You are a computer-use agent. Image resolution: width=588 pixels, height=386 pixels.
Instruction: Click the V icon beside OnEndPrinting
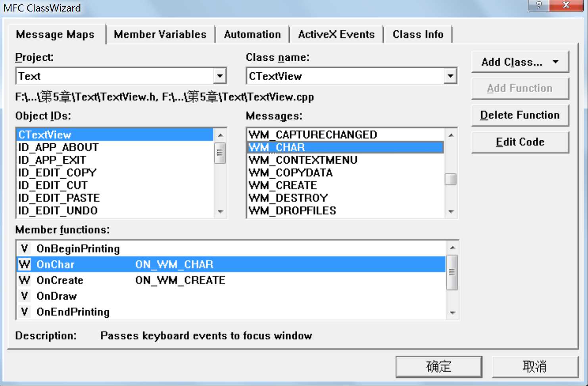(x=25, y=312)
